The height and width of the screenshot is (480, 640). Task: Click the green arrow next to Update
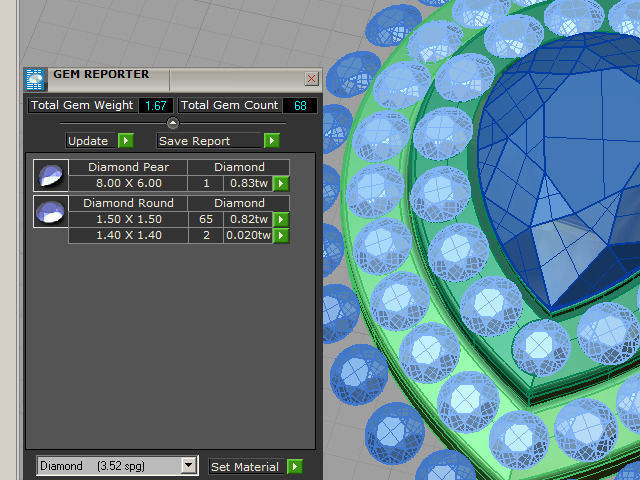tap(126, 141)
